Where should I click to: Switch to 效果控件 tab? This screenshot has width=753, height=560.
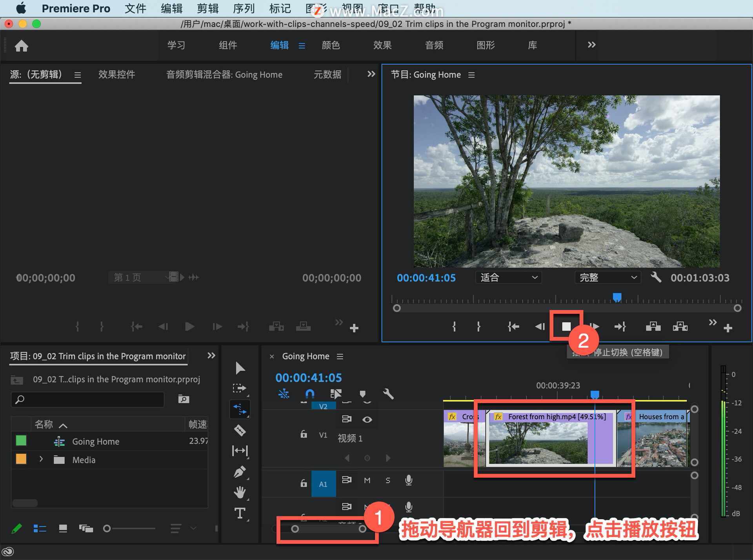point(116,75)
